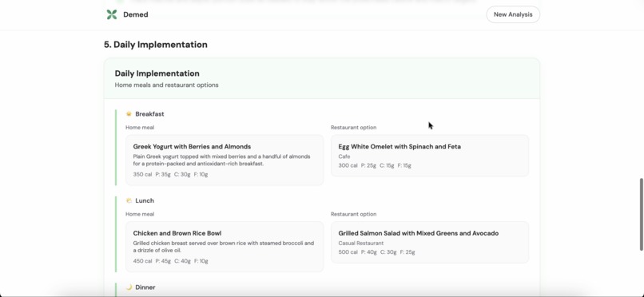Select the '5. Daily Implementation' section heading
The image size is (644, 297).
point(156,44)
